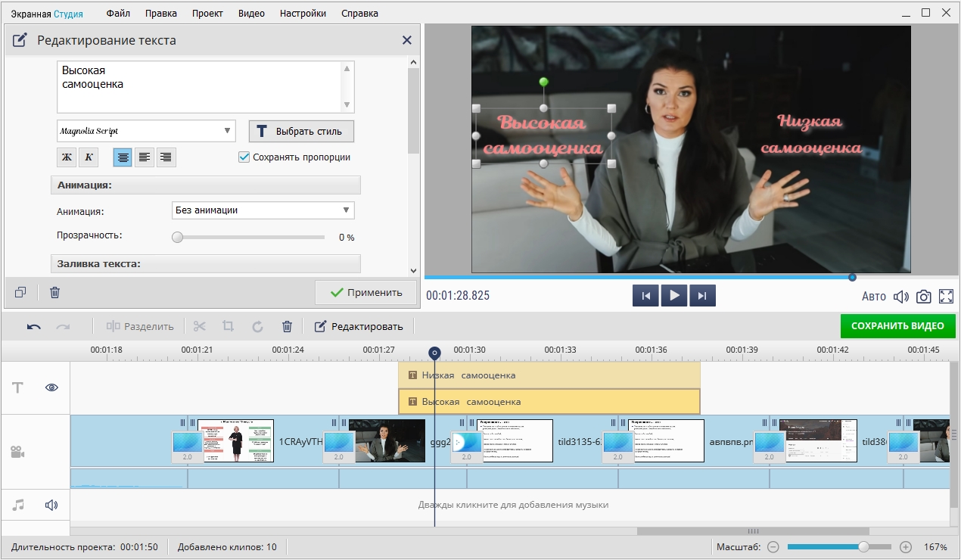Enter fullscreen preview mode
Screen dimensions: 961x560
pyautogui.click(x=946, y=297)
